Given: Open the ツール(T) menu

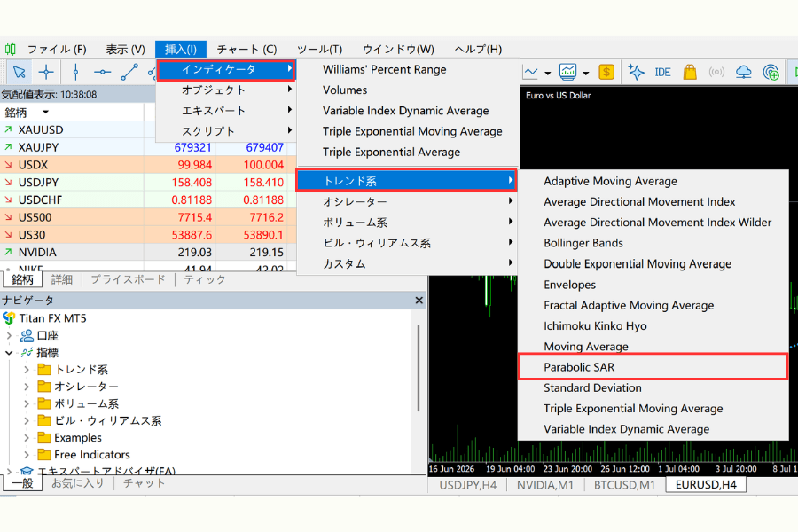Looking at the screenshot, I should (x=319, y=49).
